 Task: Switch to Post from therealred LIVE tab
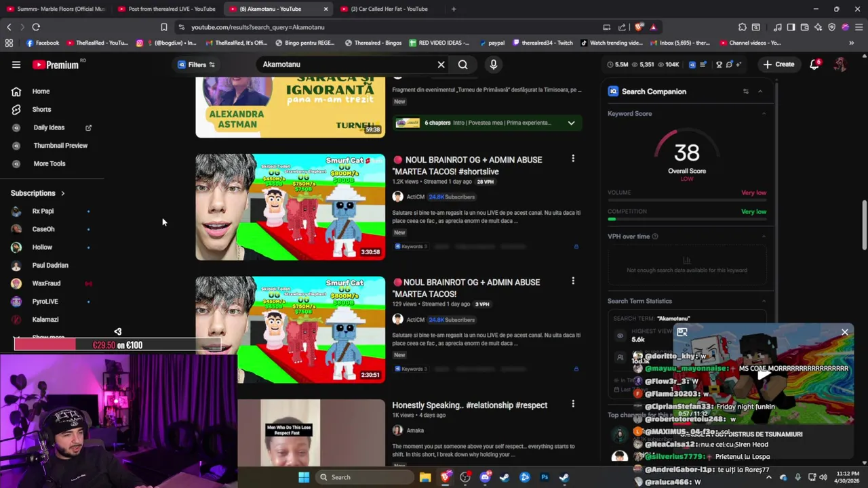167,9
